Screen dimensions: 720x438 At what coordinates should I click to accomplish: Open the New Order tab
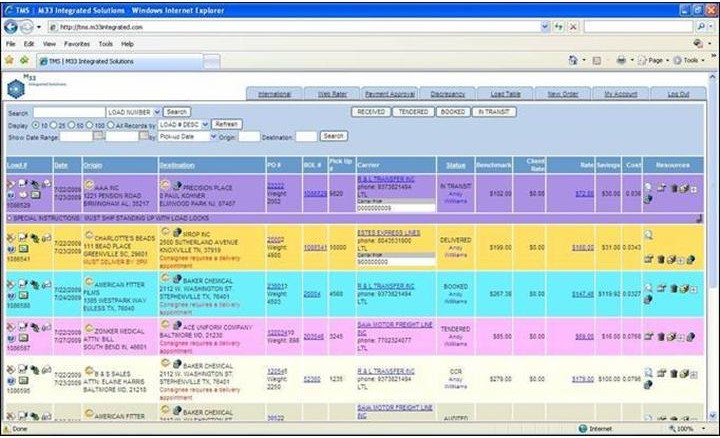click(x=562, y=94)
